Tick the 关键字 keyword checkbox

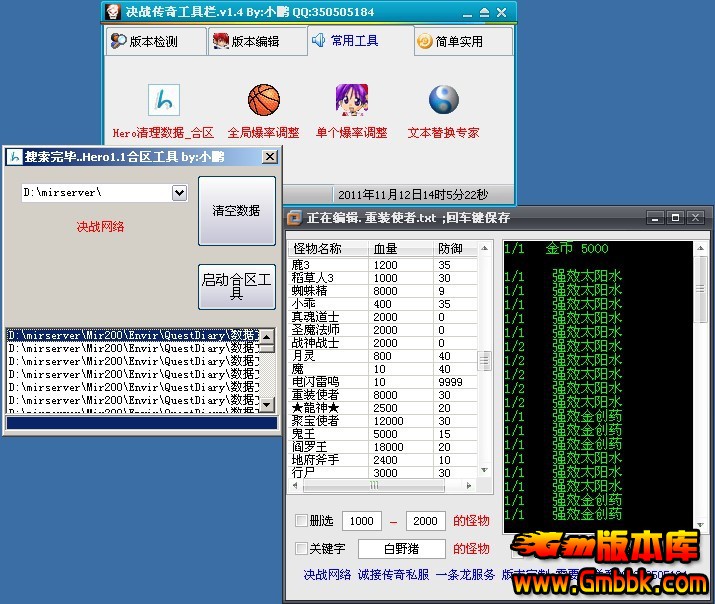[302, 548]
